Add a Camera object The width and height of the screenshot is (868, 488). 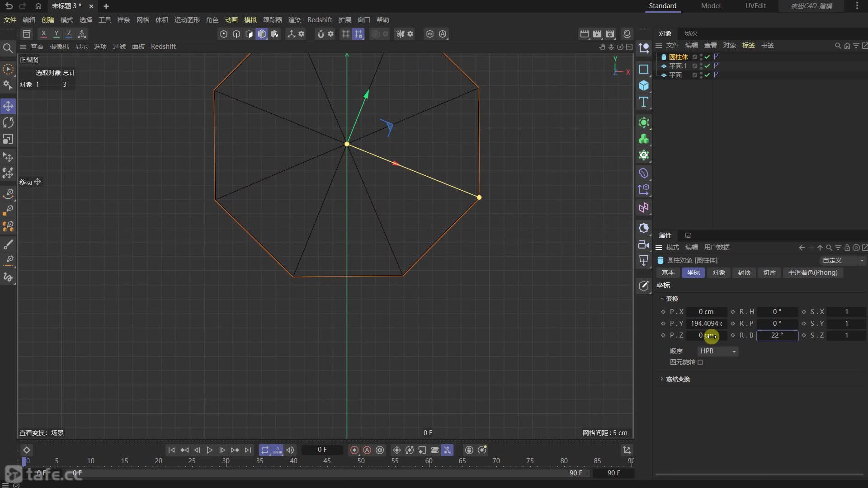[644, 244]
